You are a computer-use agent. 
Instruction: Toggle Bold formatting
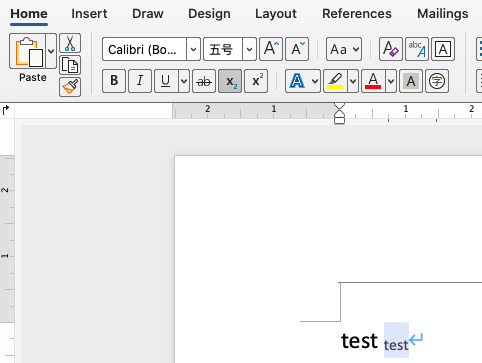pyautogui.click(x=114, y=81)
